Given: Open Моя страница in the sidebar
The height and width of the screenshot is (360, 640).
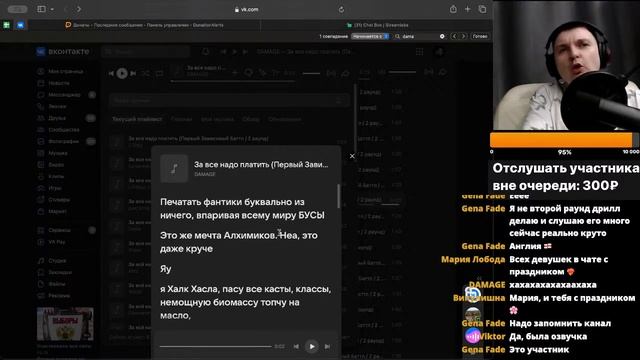Looking at the screenshot, I should tap(61, 71).
